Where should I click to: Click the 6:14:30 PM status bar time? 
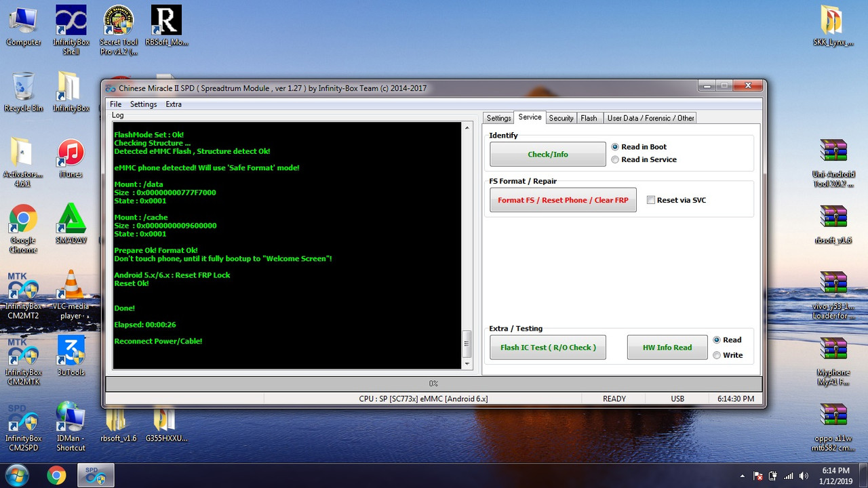tap(736, 399)
